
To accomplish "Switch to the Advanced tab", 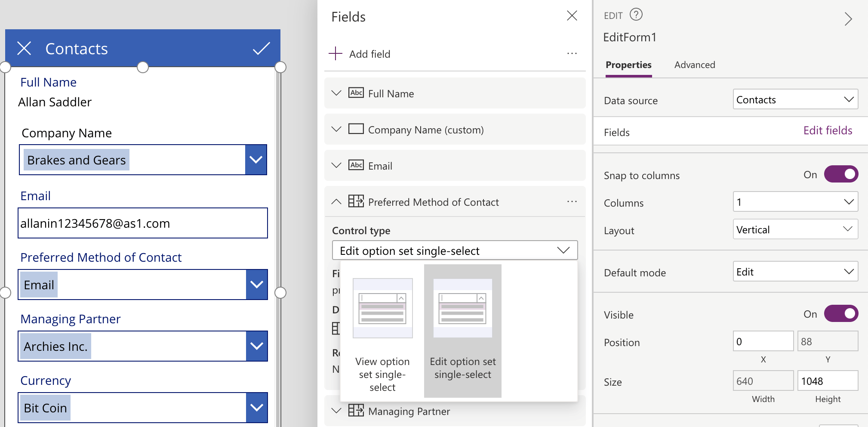I will pyautogui.click(x=694, y=65).
